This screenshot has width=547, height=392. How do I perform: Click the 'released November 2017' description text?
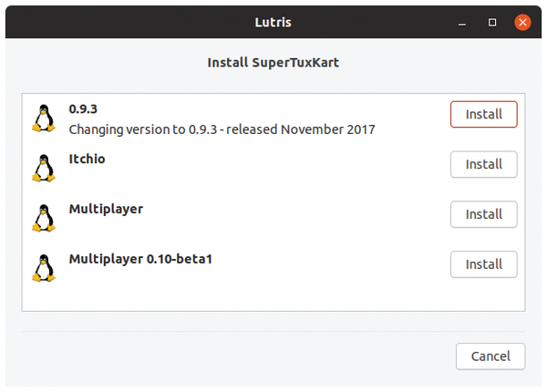point(300,129)
